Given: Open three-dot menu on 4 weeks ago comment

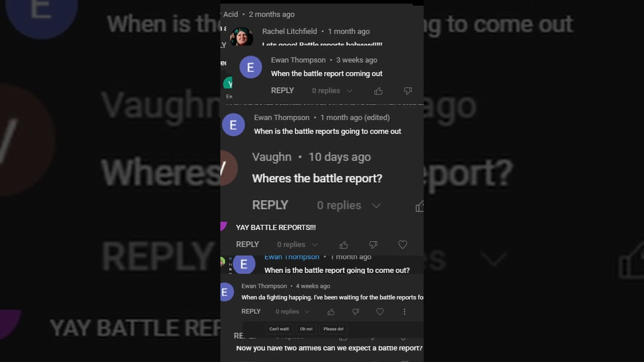Looking at the screenshot, I should (405, 312).
